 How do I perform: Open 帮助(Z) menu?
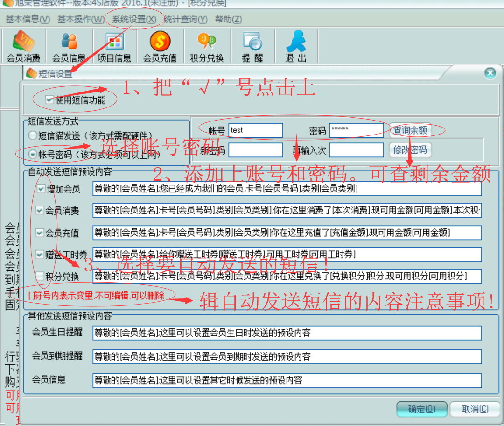click(x=228, y=19)
